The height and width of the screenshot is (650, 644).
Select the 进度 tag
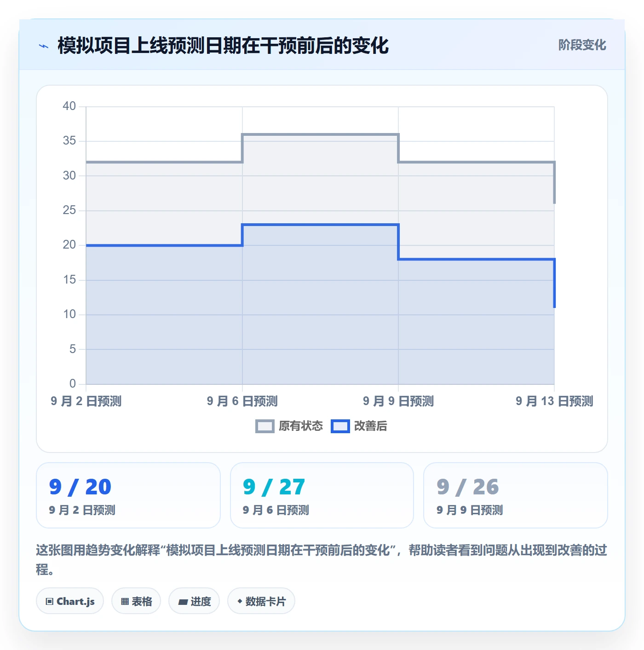coord(194,601)
